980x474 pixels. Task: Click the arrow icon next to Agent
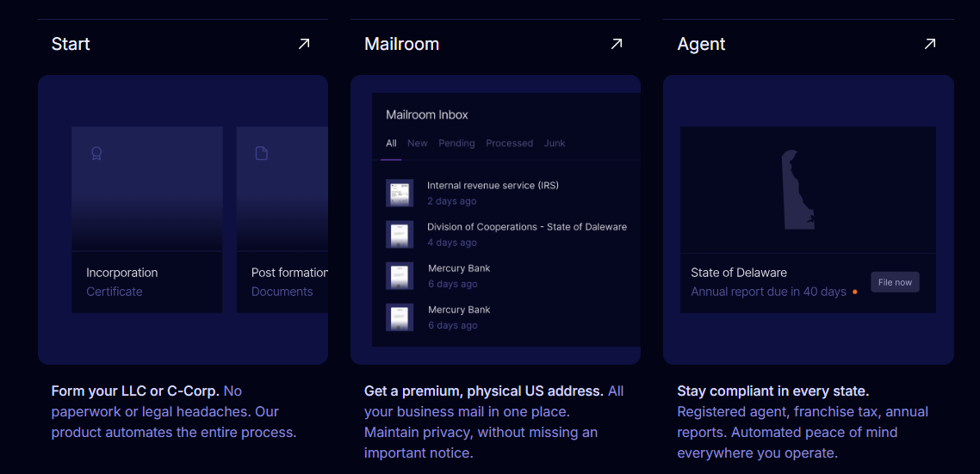(x=930, y=44)
